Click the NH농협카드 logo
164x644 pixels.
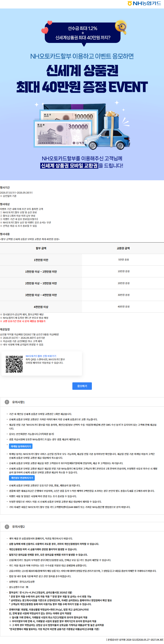(x=144, y=3)
